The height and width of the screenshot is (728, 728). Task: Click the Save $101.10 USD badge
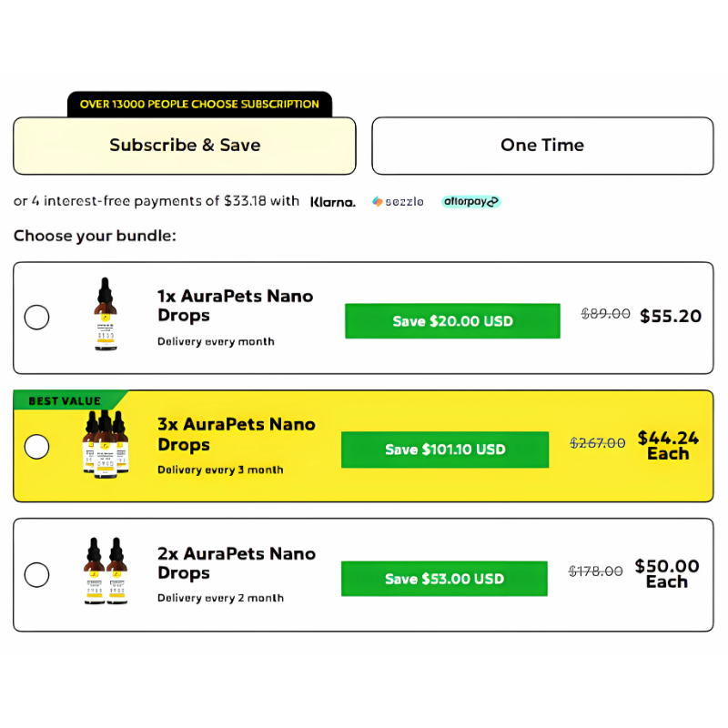pyautogui.click(x=445, y=450)
